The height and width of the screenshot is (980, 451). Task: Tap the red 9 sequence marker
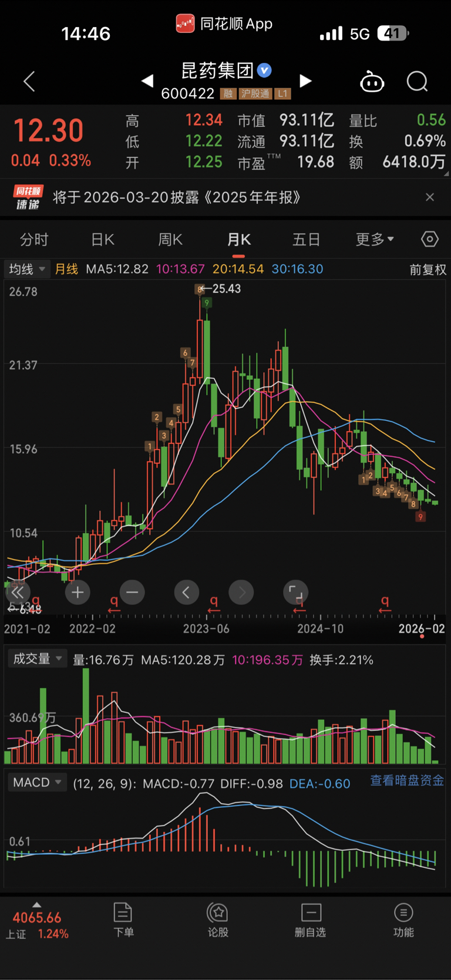pos(420,517)
